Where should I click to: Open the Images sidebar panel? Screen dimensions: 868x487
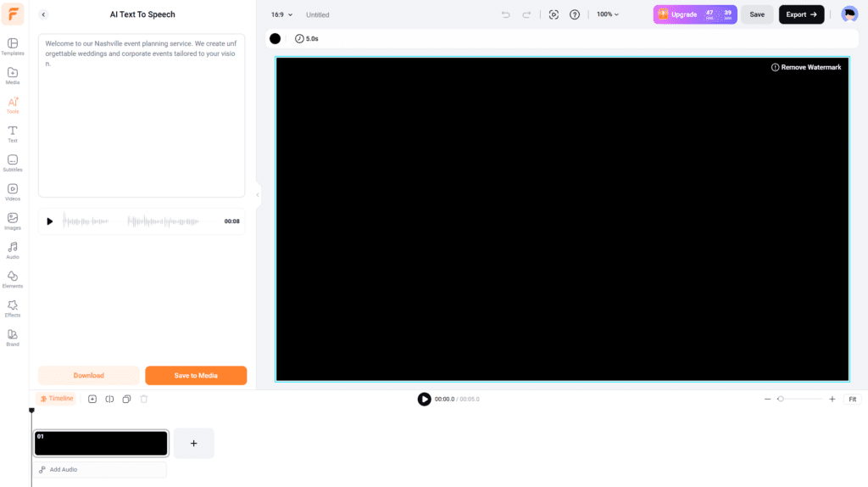coord(13,221)
